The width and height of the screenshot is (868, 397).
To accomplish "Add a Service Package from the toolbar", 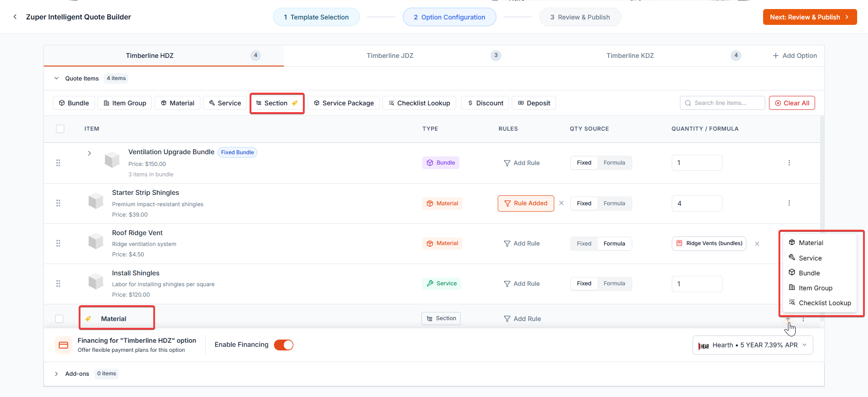I will click(344, 103).
